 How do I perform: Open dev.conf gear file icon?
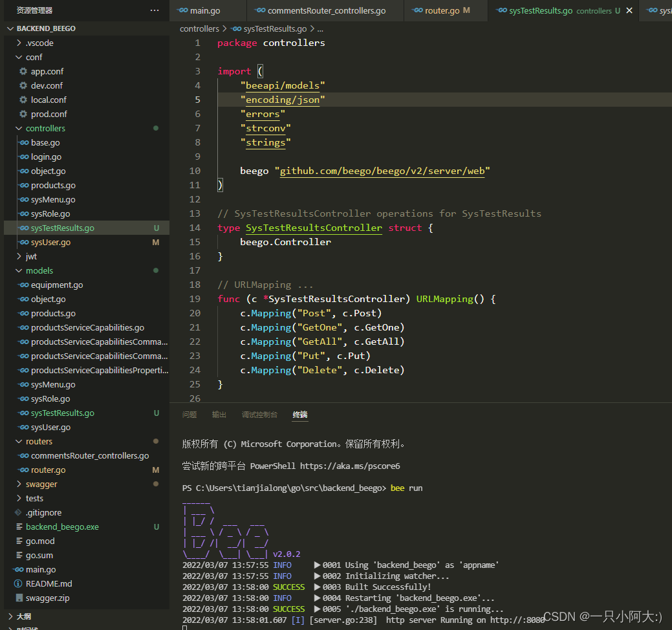[x=23, y=85]
